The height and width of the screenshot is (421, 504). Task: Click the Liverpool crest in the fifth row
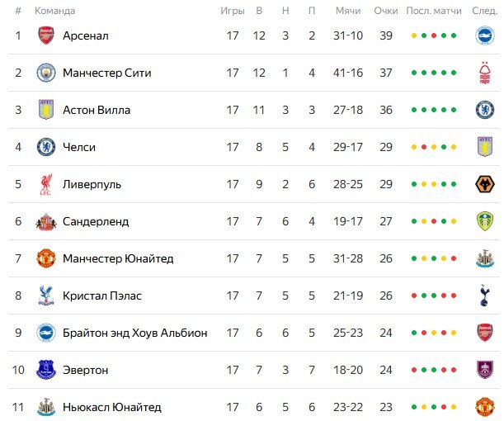(x=45, y=184)
